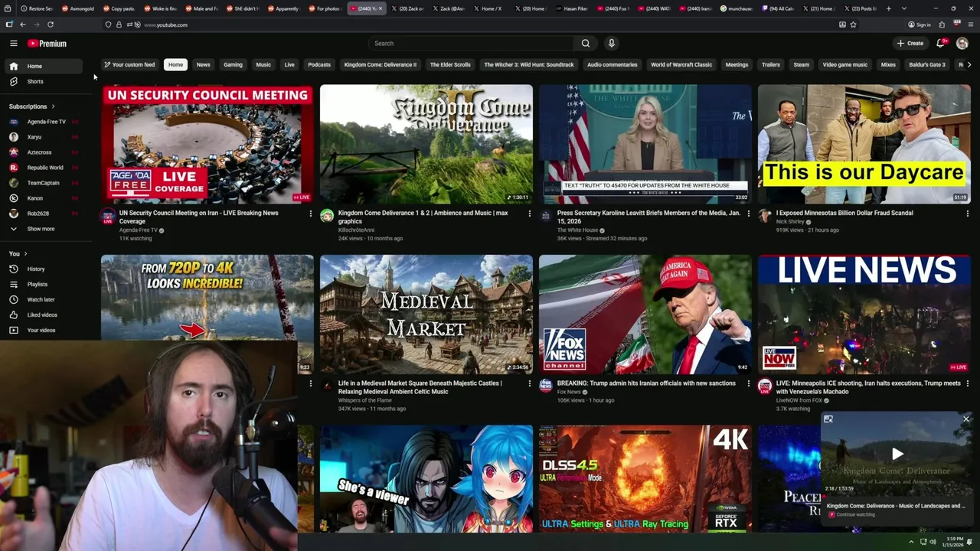
Task: Open Karoline Leavitt press briefing thumbnail
Action: 645,144
